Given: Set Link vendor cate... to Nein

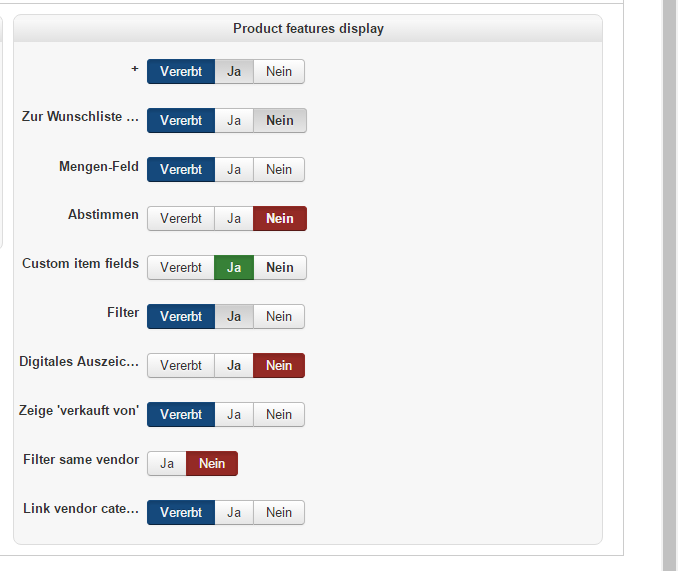Looking at the screenshot, I should click(x=279, y=513).
